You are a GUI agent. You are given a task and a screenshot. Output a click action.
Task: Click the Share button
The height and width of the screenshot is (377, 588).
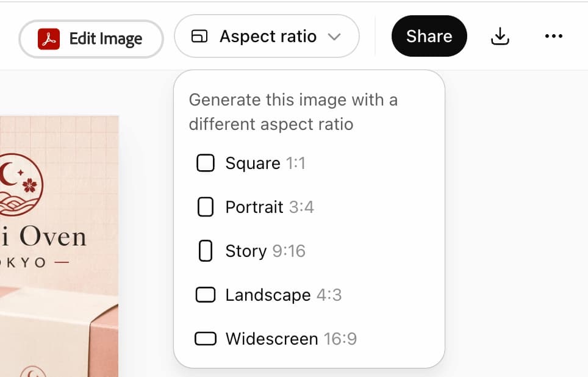point(429,36)
